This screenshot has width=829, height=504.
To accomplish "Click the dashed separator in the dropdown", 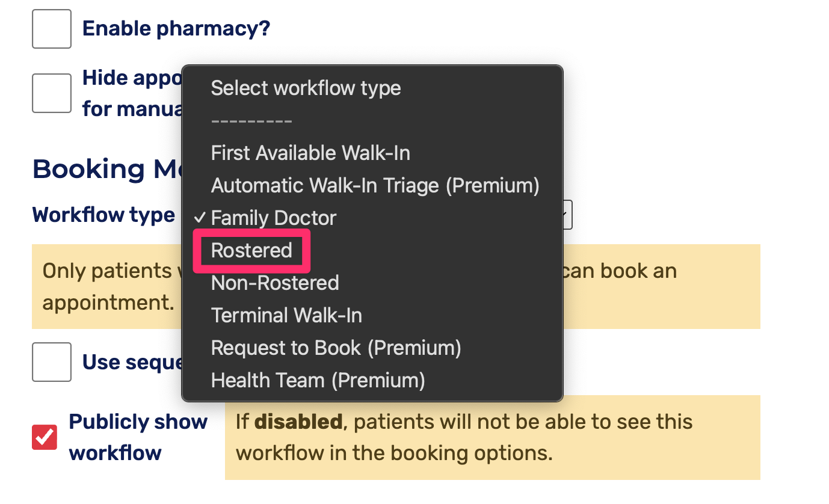I will pyautogui.click(x=251, y=121).
